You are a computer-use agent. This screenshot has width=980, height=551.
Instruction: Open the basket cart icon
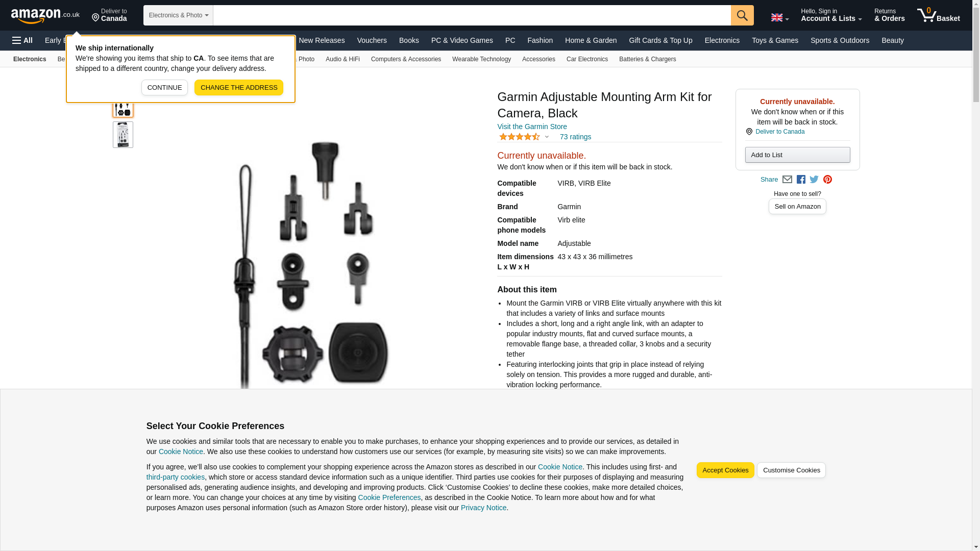[x=938, y=15]
